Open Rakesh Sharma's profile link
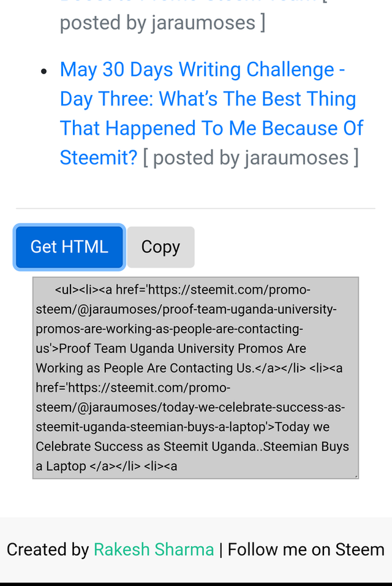The image size is (392, 586). click(x=154, y=550)
